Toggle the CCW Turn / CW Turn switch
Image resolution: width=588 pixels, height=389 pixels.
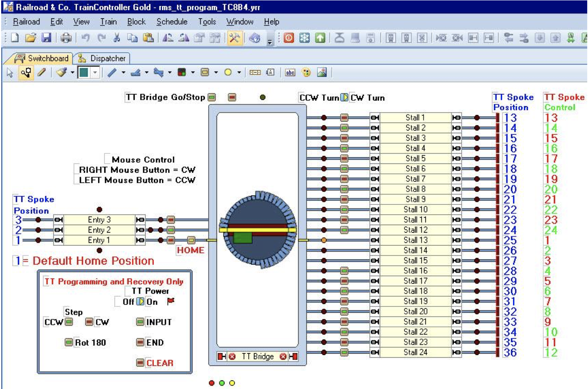(x=344, y=97)
